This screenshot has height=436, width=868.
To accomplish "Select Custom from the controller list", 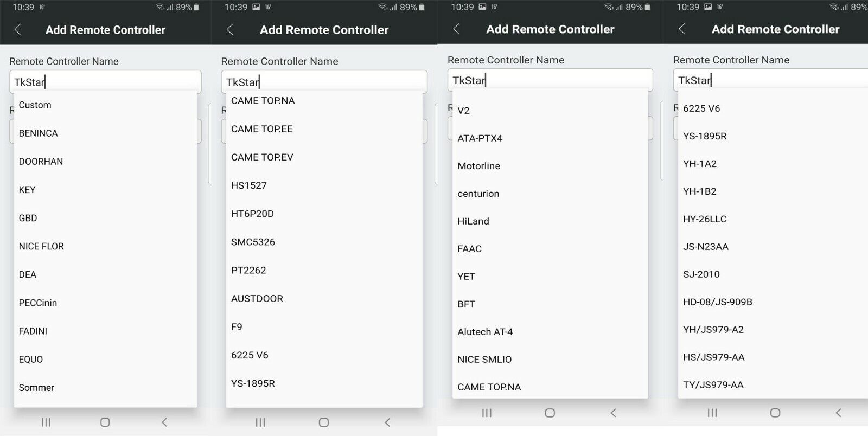I will tap(105, 105).
